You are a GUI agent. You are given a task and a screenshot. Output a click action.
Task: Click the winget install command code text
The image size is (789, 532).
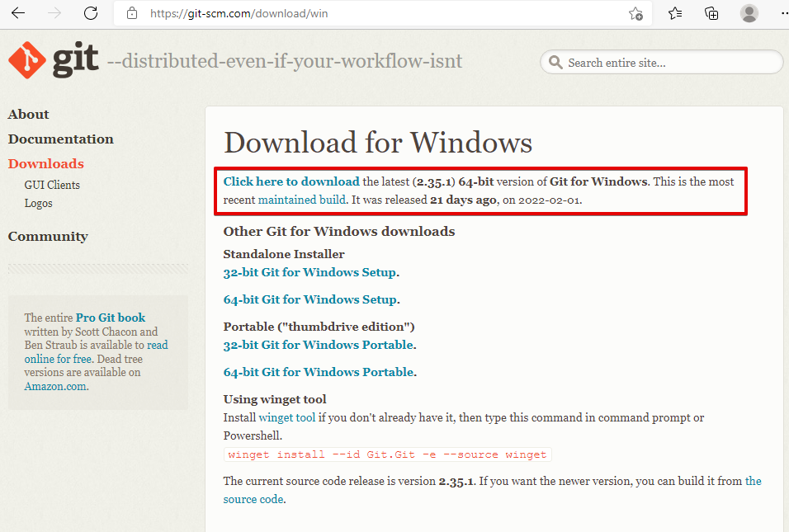[x=387, y=454]
